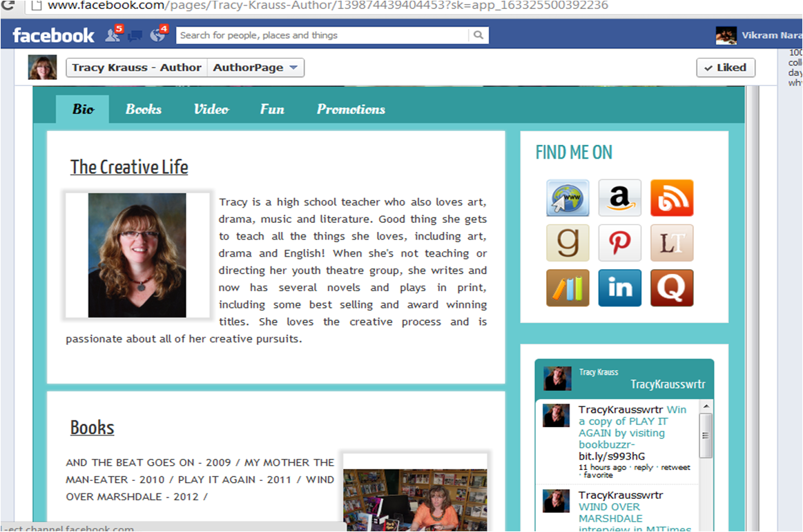The height and width of the screenshot is (532, 803).
Task: Open the Promotions tab
Action: 351,109
